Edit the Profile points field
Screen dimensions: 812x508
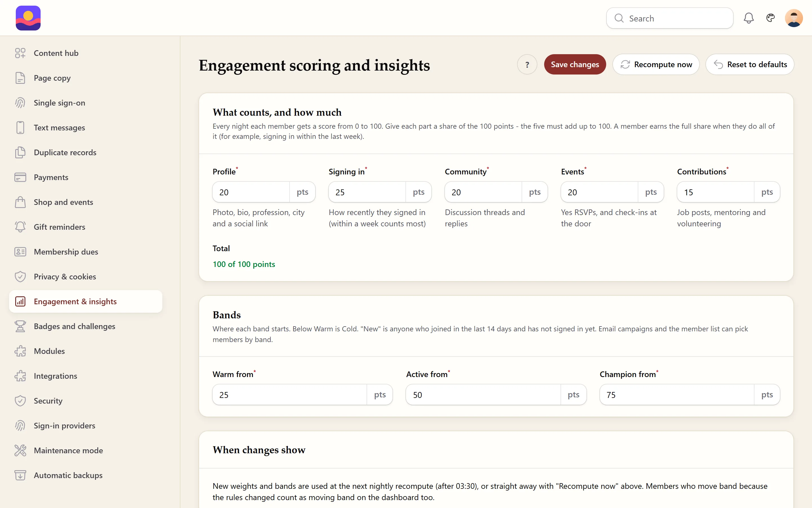(251, 192)
